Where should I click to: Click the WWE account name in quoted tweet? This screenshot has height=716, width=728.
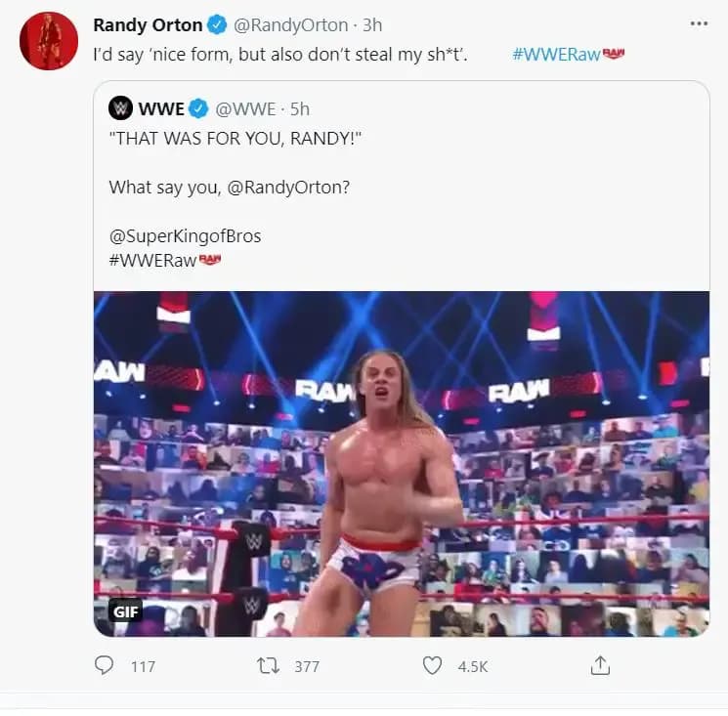[x=161, y=108]
